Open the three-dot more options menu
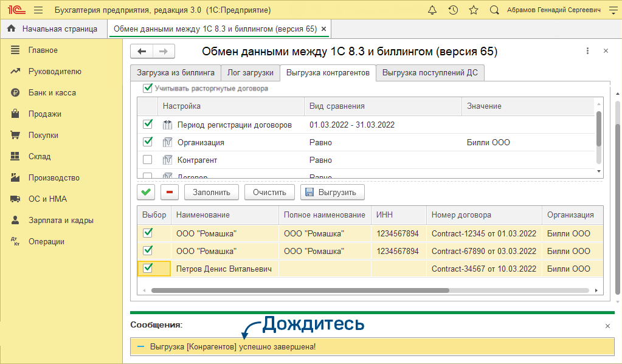This screenshot has width=622, height=364. pyautogui.click(x=587, y=52)
